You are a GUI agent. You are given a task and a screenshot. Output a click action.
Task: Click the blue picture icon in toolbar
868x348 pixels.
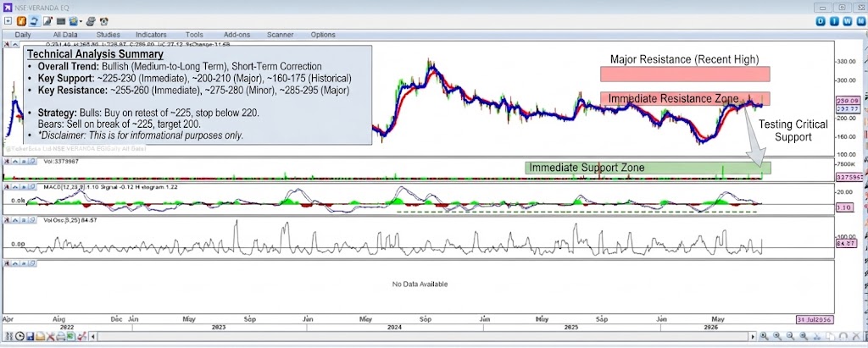pyautogui.click(x=74, y=21)
